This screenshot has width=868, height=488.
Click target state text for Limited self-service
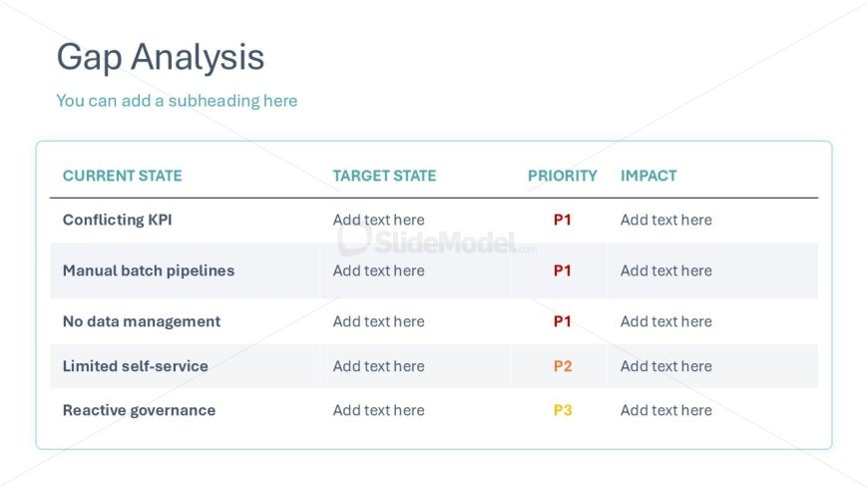[x=379, y=366]
